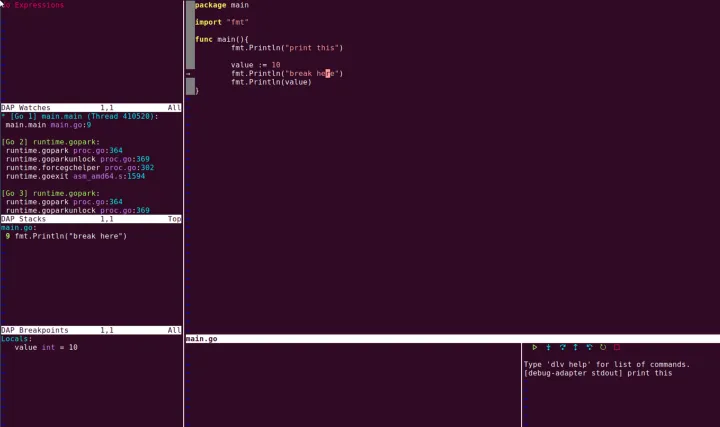Click the red terminate debug session icon
720x427 pixels.
[x=617, y=348]
